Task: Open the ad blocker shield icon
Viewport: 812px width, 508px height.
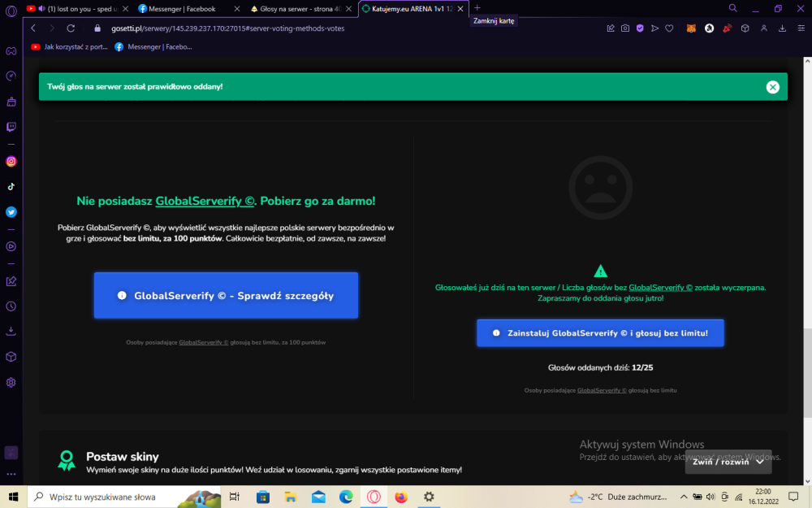Action: (x=640, y=28)
